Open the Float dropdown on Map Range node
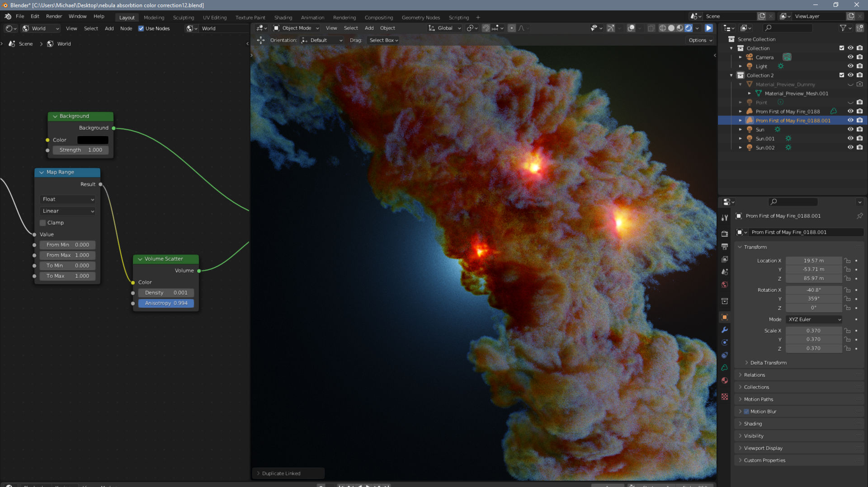 tap(67, 199)
